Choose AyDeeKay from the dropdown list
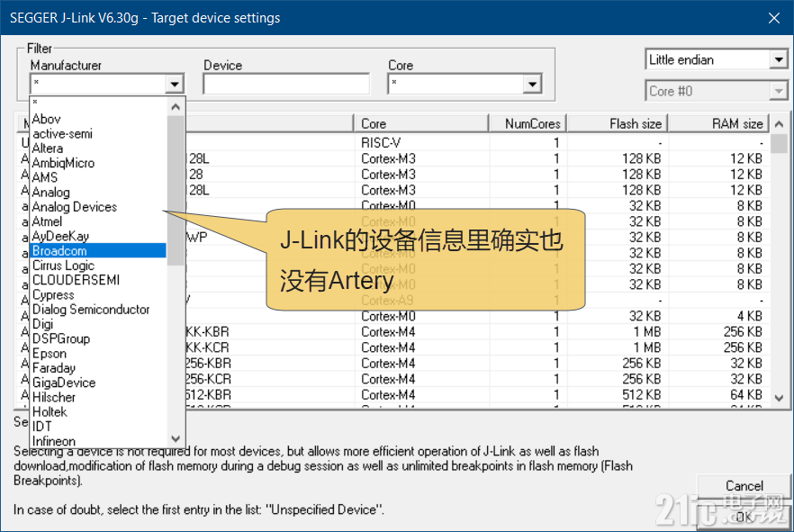 click(98, 237)
